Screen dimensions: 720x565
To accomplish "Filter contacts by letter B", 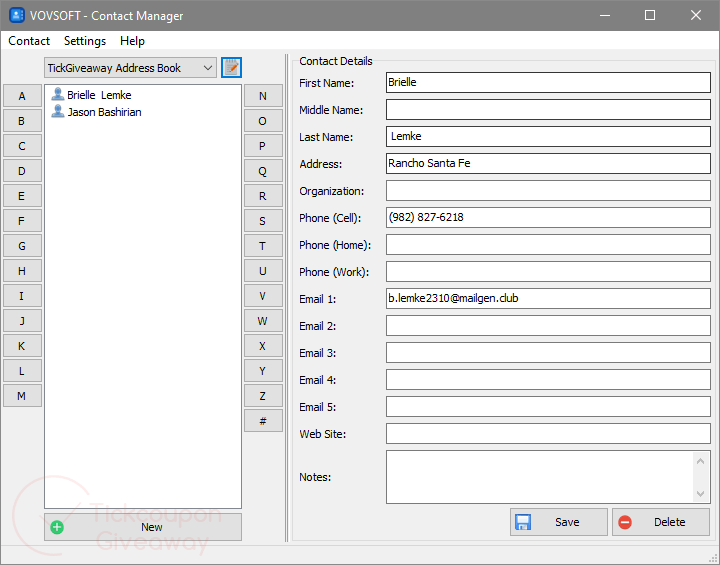I will click(22, 121).
